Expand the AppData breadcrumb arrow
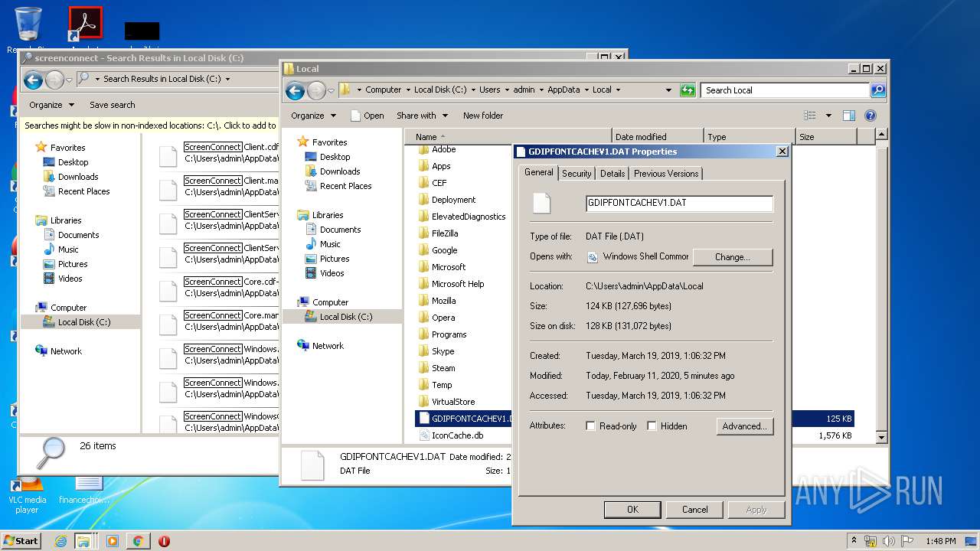This screenshot has height=551, width=980. (586, 90)
